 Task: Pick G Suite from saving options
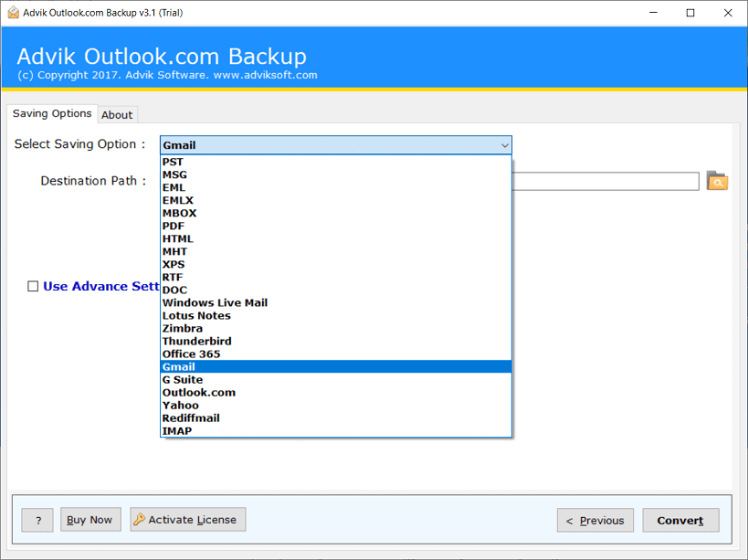183,379
